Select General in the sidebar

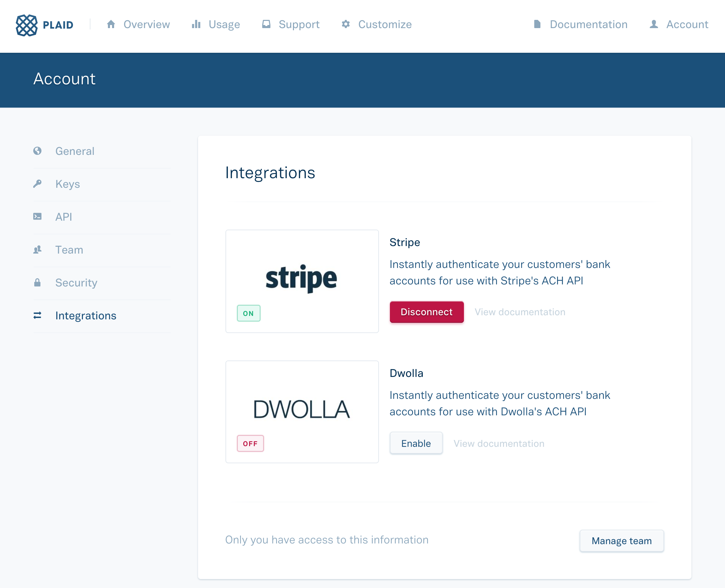tap(102, 151)
